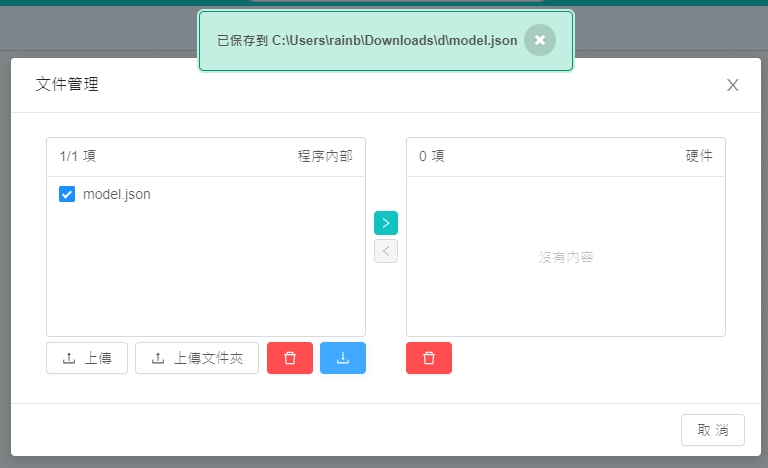The height and width of the screenshot is (468, 768).
Task: Click the 0 項 item count
Action: [x=431, y=157]
